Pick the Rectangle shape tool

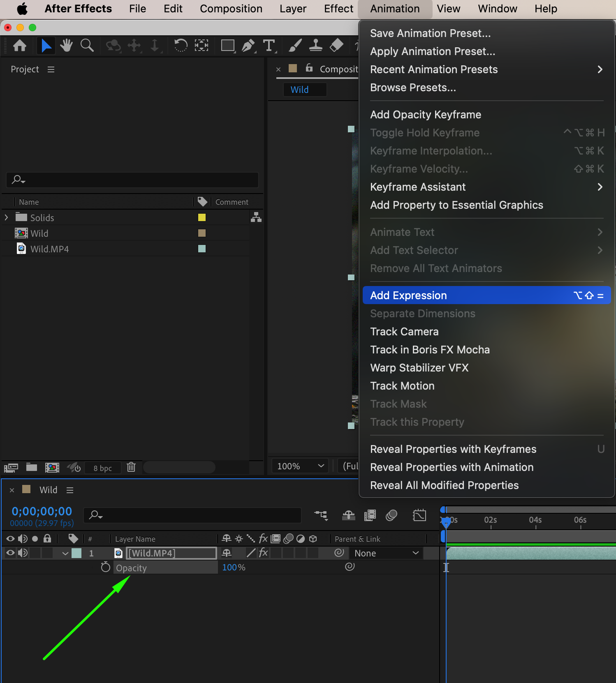(x=227, y=45)
